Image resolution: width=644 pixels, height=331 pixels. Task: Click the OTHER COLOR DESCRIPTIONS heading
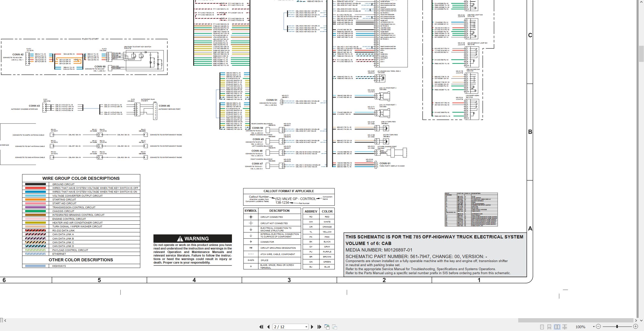[x=81, y=260]
